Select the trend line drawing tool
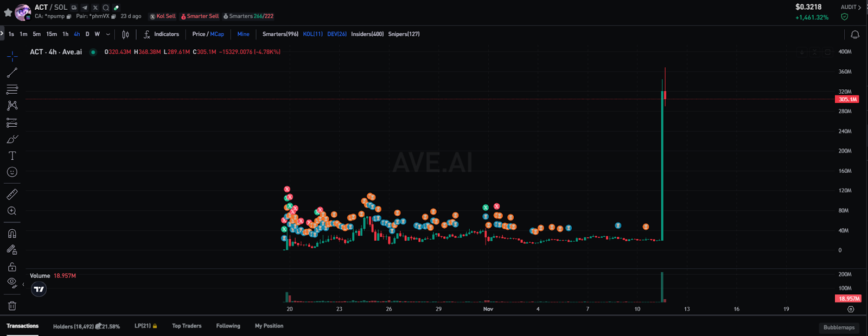This screenshot has width=868, height=336. [12, 73]
